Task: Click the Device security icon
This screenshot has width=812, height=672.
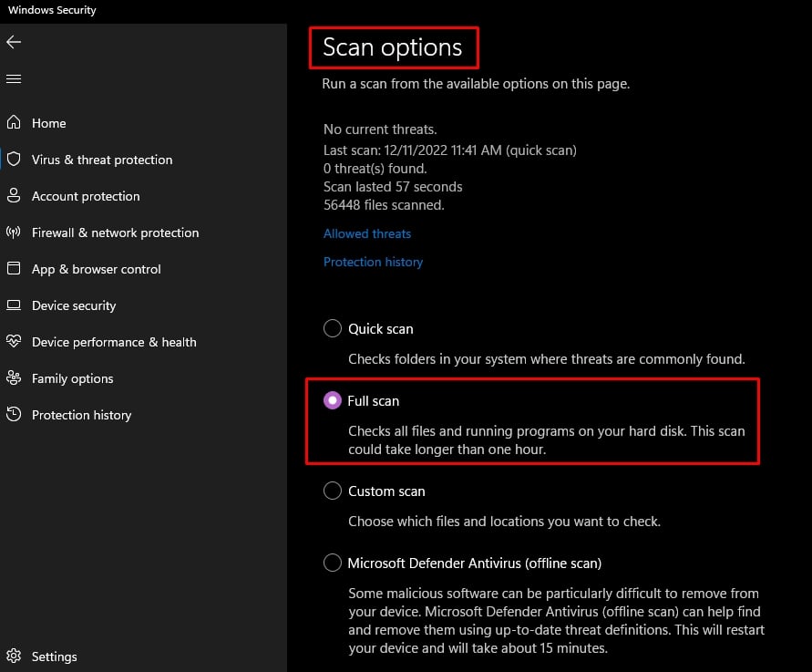Action: 14,305
